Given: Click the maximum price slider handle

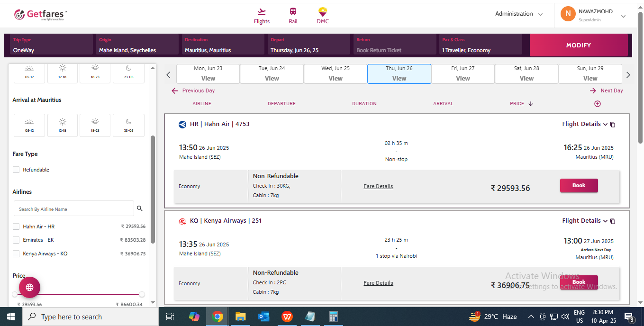Looking at the screenshot, I should pos(142,294).
